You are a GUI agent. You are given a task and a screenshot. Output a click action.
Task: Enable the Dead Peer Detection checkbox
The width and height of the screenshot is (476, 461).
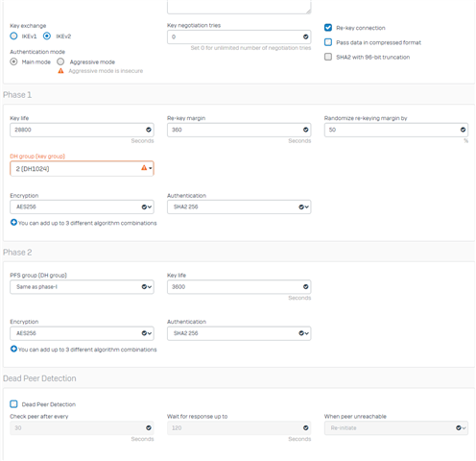coord(13,404)
